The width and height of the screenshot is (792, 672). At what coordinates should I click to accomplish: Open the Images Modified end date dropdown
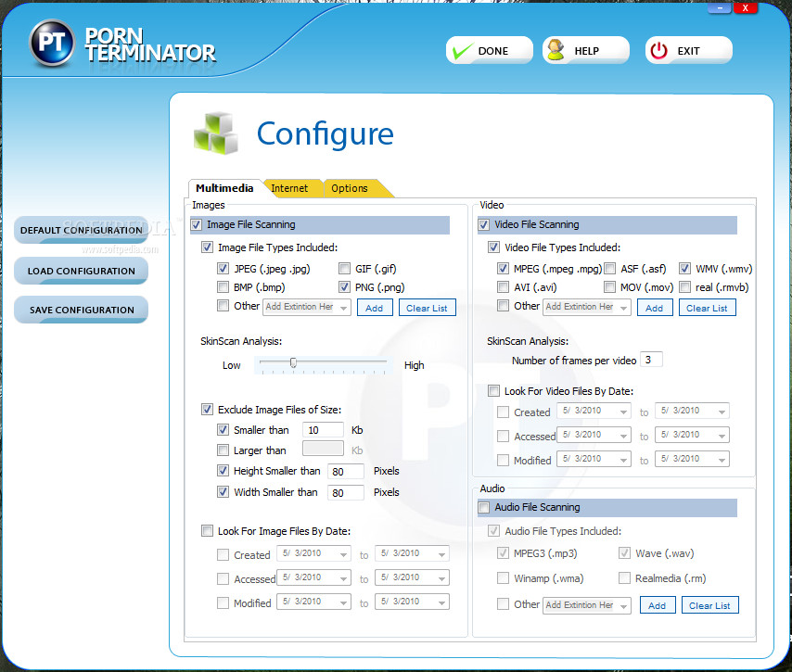click(x=442, y=602)
